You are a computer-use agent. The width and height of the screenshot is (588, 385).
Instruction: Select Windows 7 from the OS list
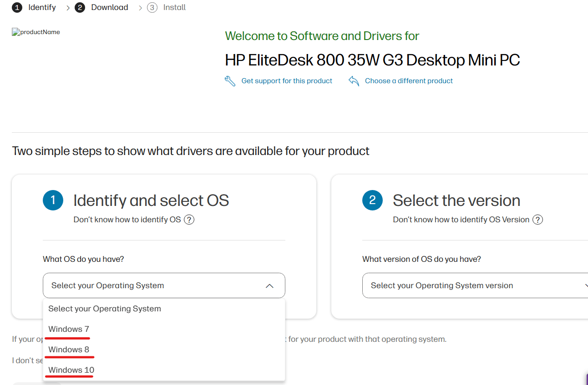point(68,329)
